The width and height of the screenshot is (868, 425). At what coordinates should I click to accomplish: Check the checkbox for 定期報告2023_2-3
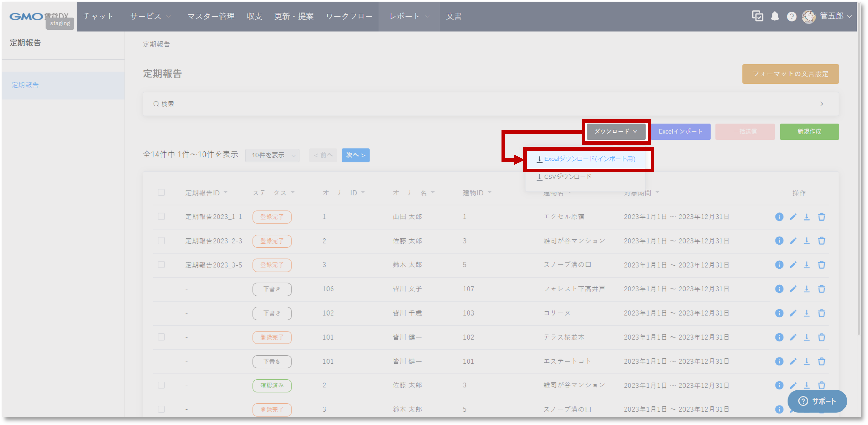click(161, 241)
